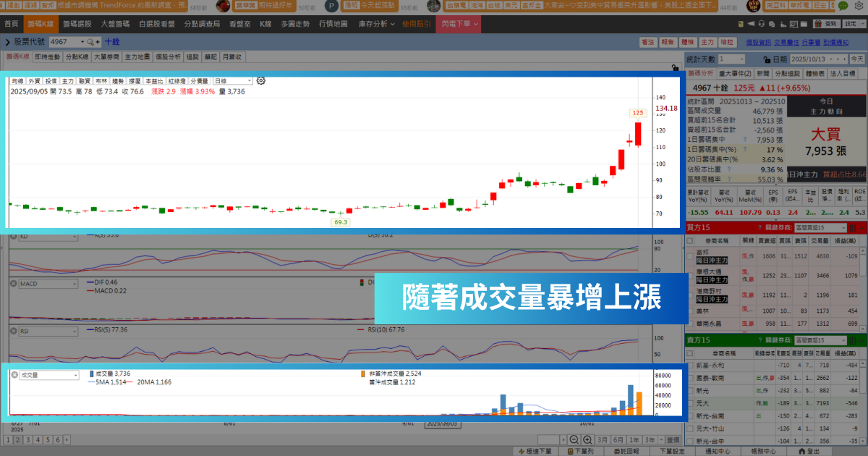The width and height of the screenshot is (868, 456).
Task: Click the 極速下單 lightning button
Action: click(x=535, y=451)
